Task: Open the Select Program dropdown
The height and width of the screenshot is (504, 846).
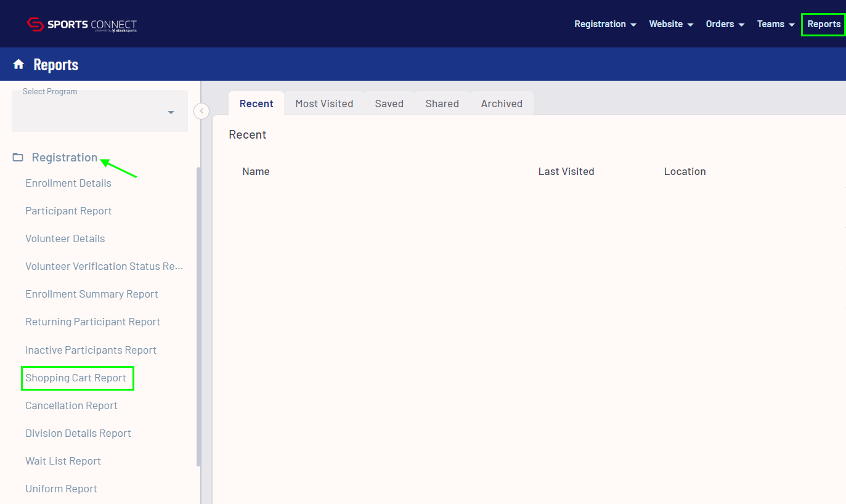Action: [x=100, y=112]
